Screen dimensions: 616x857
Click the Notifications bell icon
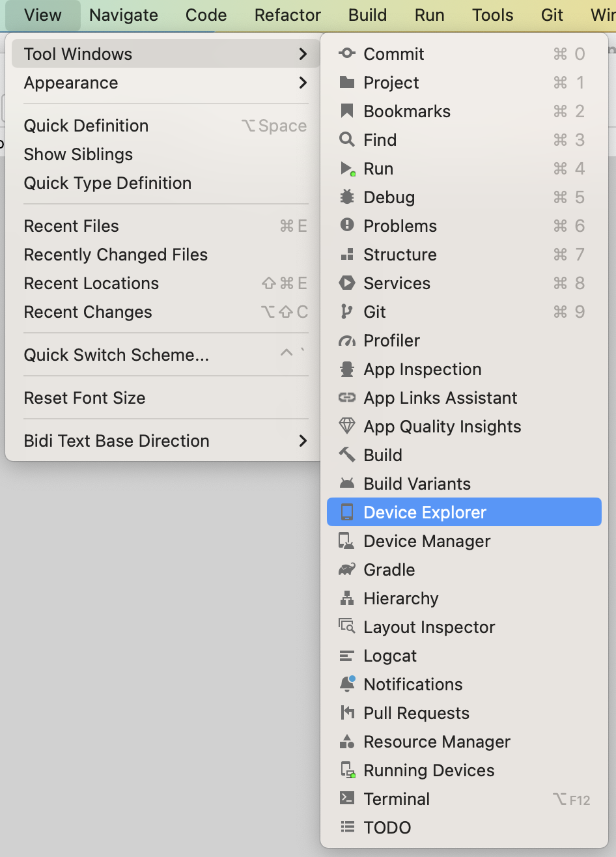(x=347, y=684)
